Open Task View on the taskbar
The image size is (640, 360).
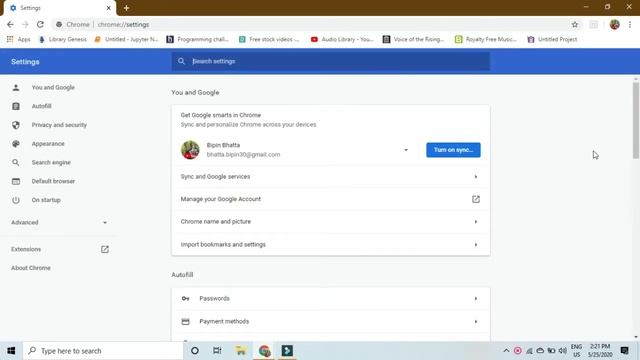click(x=217, y=351)
